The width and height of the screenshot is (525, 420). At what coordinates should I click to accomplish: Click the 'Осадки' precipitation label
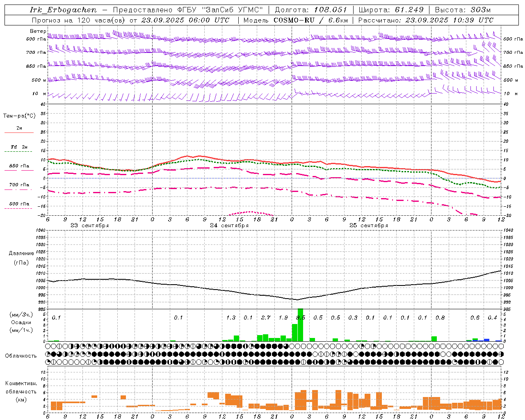[21, 322]
